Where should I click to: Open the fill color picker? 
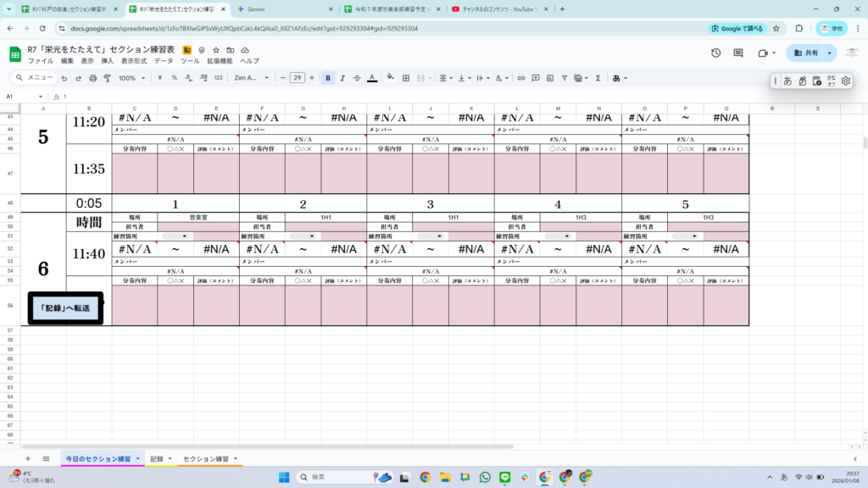click(391, 78)
